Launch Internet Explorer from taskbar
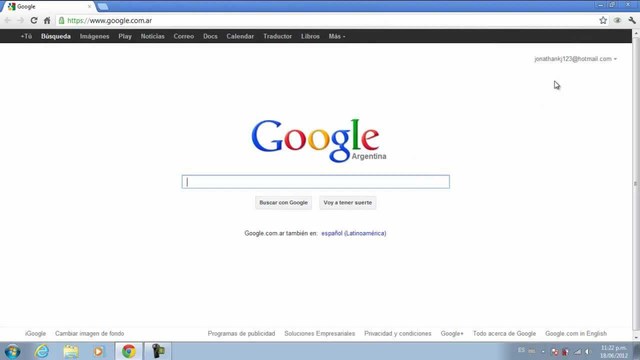640x360 pixels. coord(42,351)
